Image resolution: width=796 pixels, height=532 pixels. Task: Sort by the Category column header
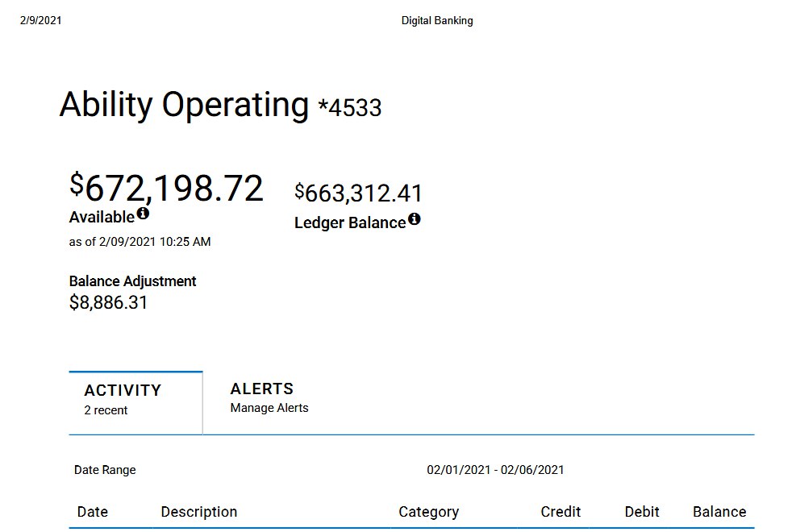428,512
